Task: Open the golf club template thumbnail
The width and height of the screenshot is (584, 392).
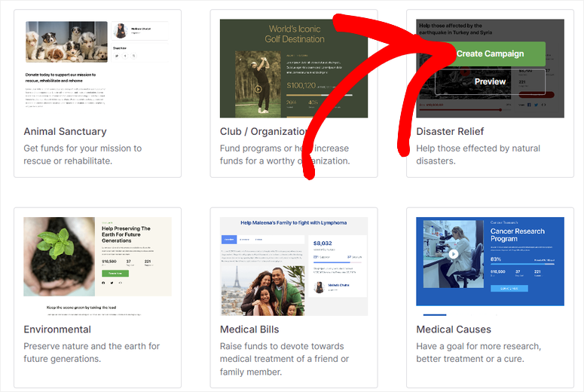Action: click(293, 69)
